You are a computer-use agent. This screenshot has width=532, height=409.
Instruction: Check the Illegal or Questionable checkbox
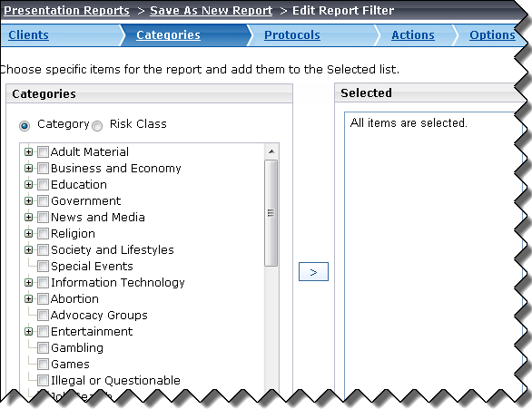[43, 381]
